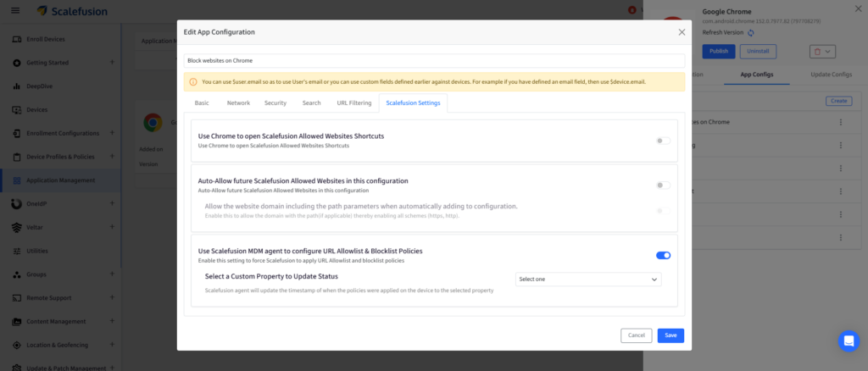
Task: Click the Scalefusion logo
Action: 72,11
